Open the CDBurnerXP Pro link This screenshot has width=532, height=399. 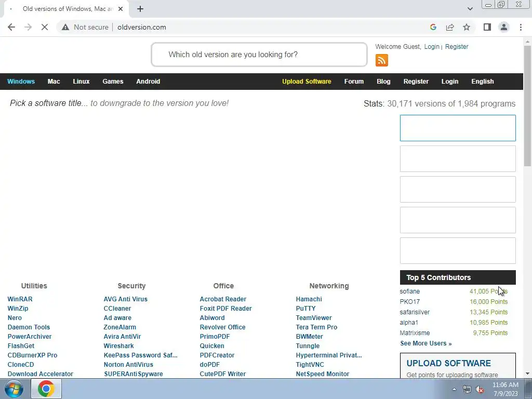(x=33, y=355)
